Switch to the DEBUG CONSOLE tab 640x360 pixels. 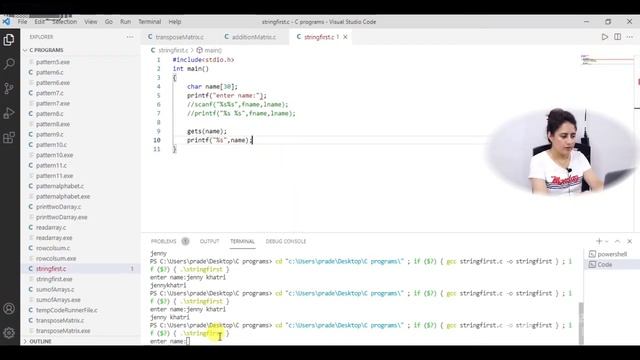pos(286,241)
